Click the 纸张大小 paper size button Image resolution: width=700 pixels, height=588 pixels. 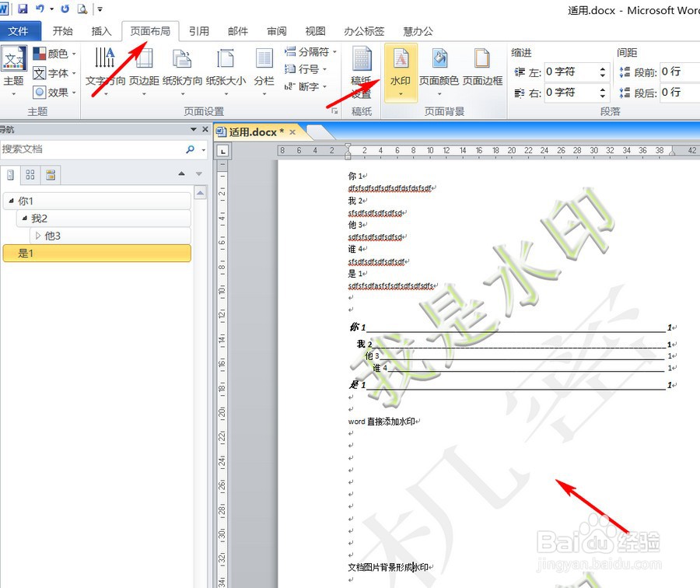point(226,71)
